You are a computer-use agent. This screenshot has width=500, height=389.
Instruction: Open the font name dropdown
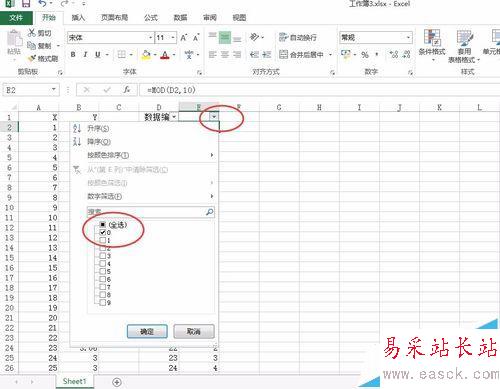(x=151, y=38)
